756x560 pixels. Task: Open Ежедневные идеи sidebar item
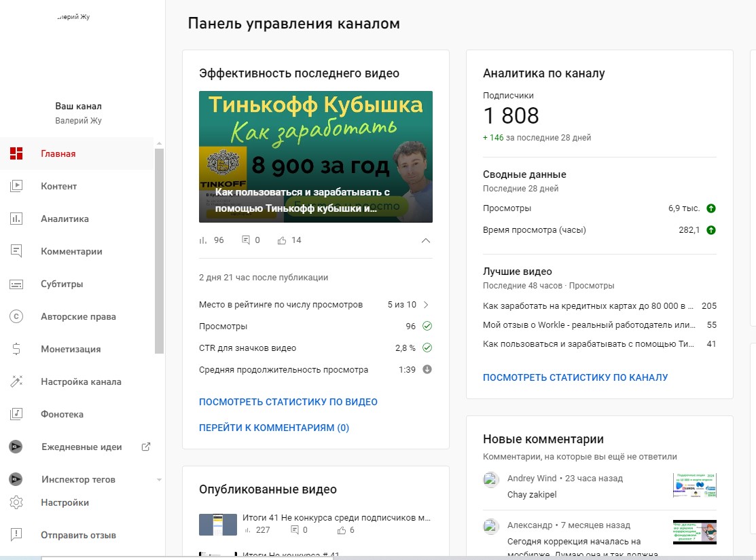(77, 447)
